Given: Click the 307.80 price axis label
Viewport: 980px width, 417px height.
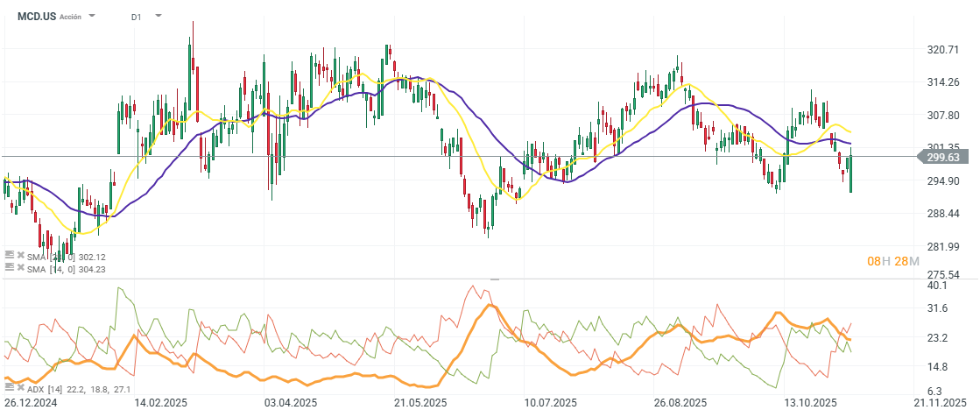Looking at the screenshot, I should point(941,116).
